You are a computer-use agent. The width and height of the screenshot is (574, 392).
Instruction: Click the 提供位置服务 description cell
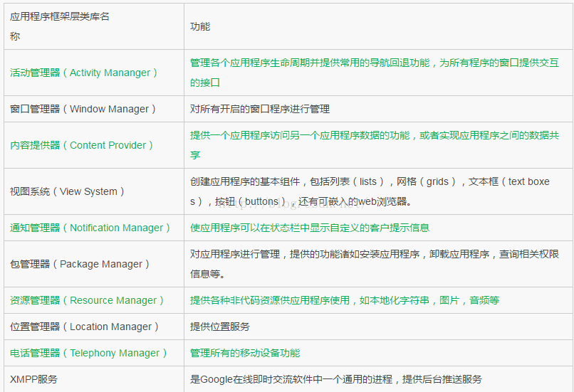pos(220,327)
